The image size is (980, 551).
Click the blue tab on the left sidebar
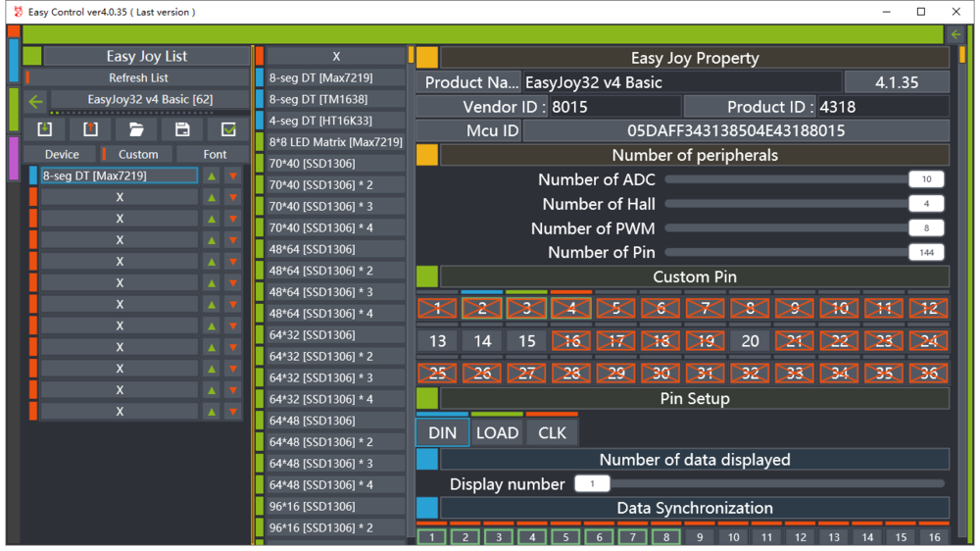click(x=14, y=61)
